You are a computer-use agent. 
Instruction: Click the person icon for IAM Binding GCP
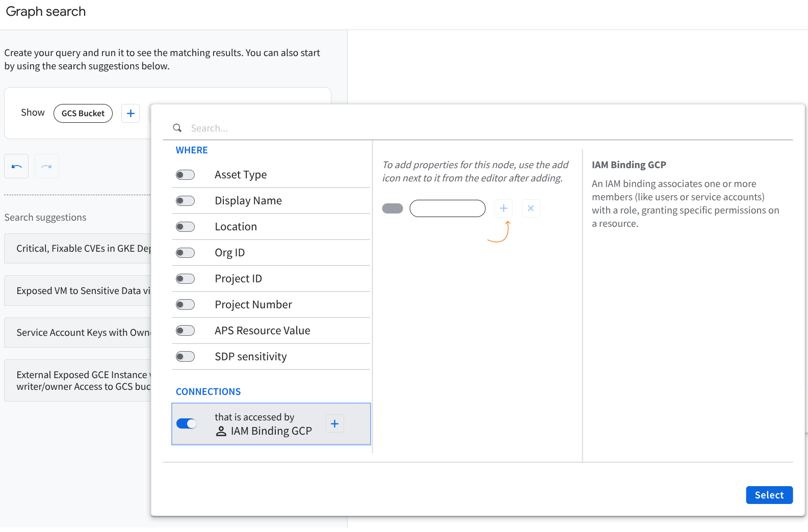coord(221,431)
